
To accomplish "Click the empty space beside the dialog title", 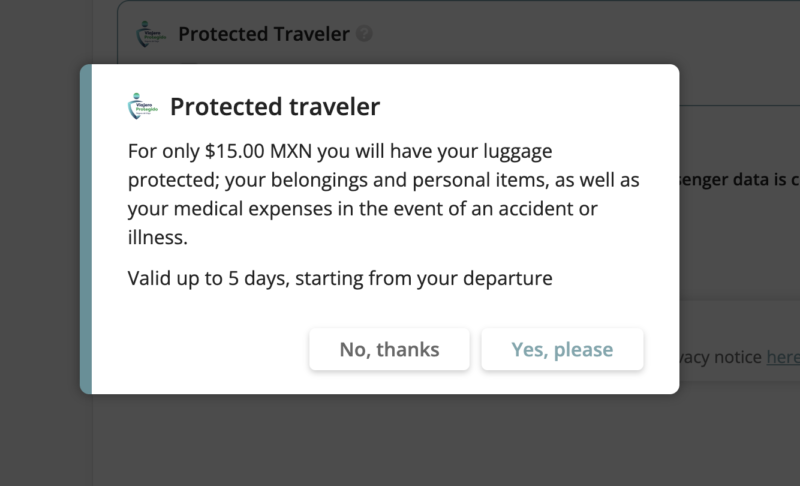I will point(520,107).
